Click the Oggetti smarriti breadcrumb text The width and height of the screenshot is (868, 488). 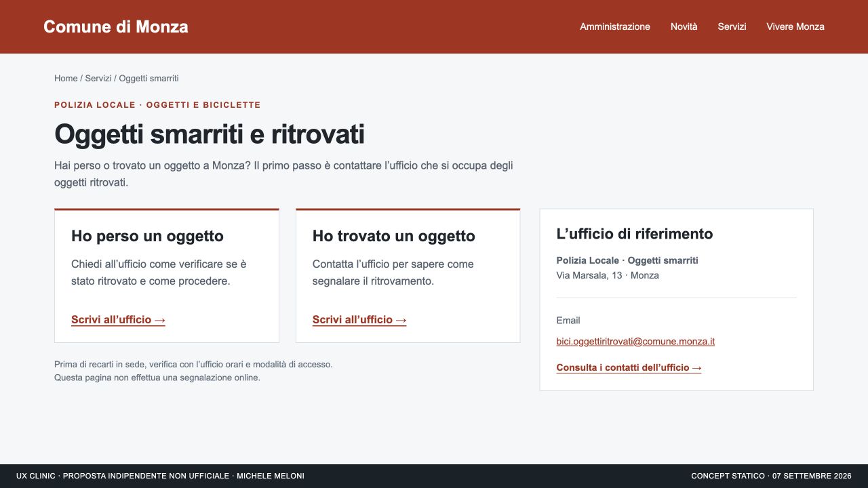click(x=149, y=79)
